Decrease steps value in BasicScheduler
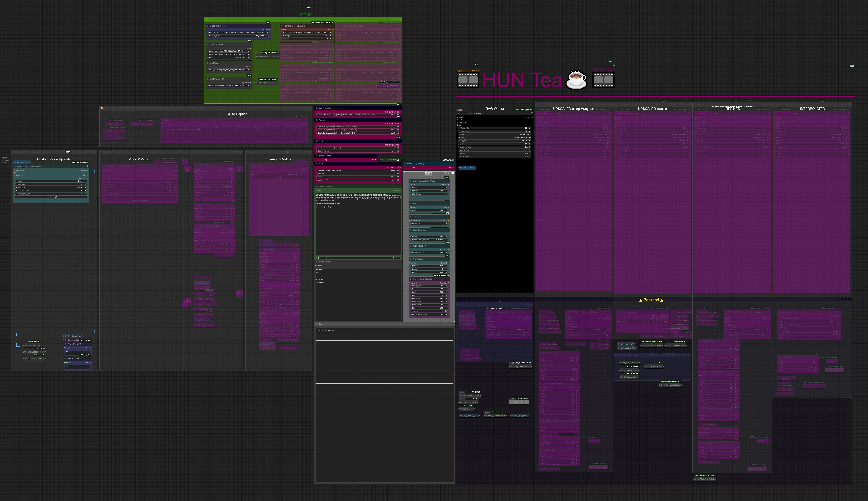This screenshot has height=501, width=868. [x=412, y=269]
